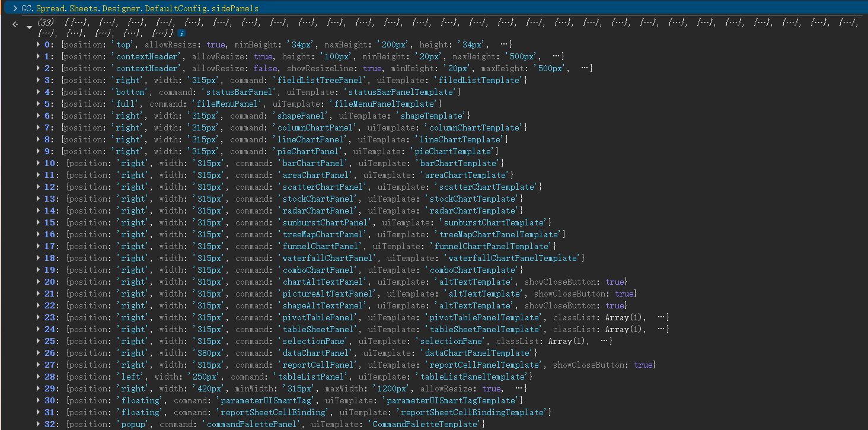The image size is (868, 430).
Task: Expand entry 4 for statusBarPanel
Action: (x=39, y=92)
